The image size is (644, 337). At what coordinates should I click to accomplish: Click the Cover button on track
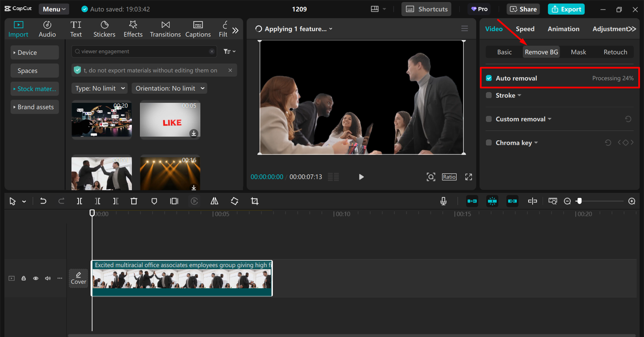(x=79, y=278)
